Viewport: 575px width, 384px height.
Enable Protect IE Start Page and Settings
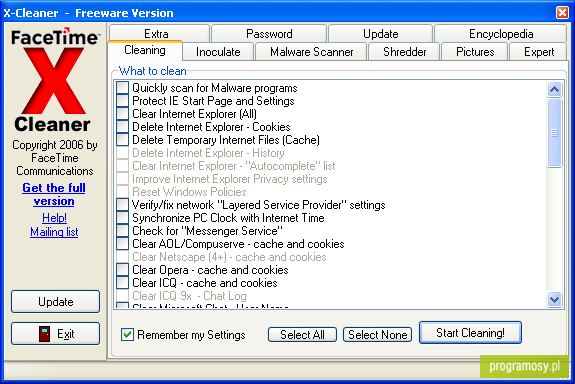point(122,101)
